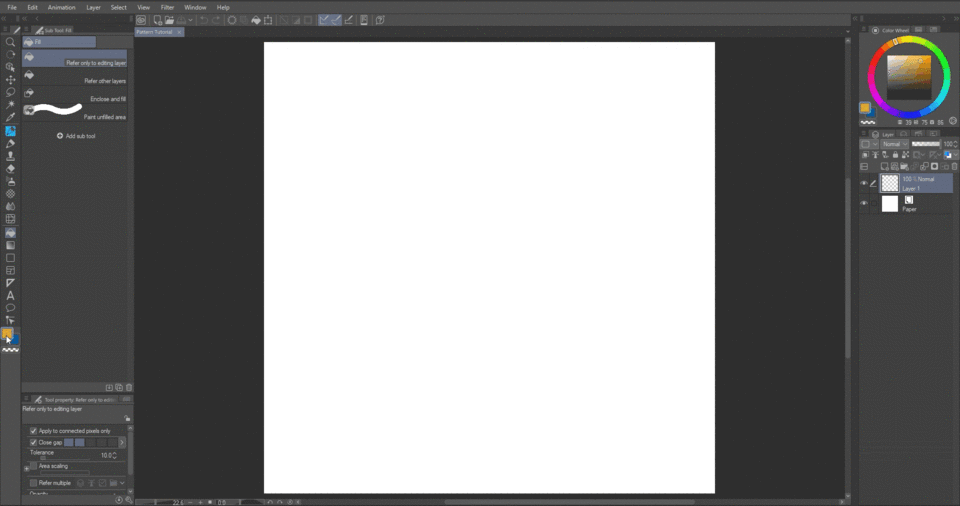Image resolution: width=960 pixels, height=506 pixels.
Task: Open the CLIP STUDIO launcher icon
Action: click(x=141, y=20)
